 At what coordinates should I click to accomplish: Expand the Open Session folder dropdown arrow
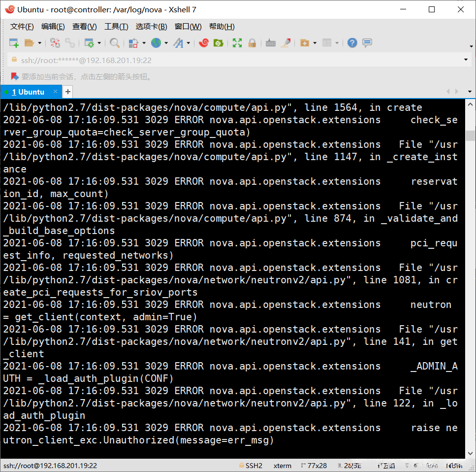39,43
